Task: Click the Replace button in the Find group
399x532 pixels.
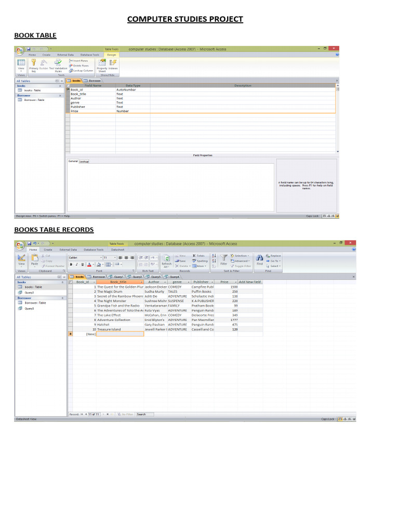Action: point(273,256)
